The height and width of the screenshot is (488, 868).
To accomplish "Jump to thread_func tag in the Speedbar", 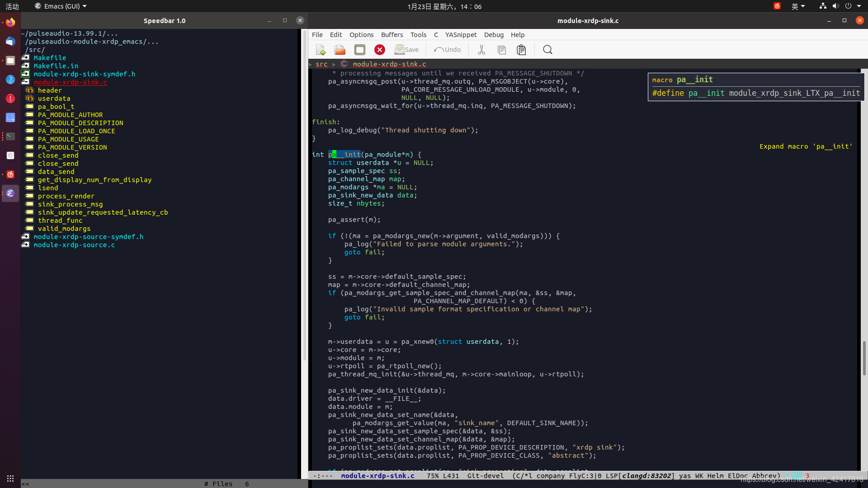I will (x=60, y=221).
